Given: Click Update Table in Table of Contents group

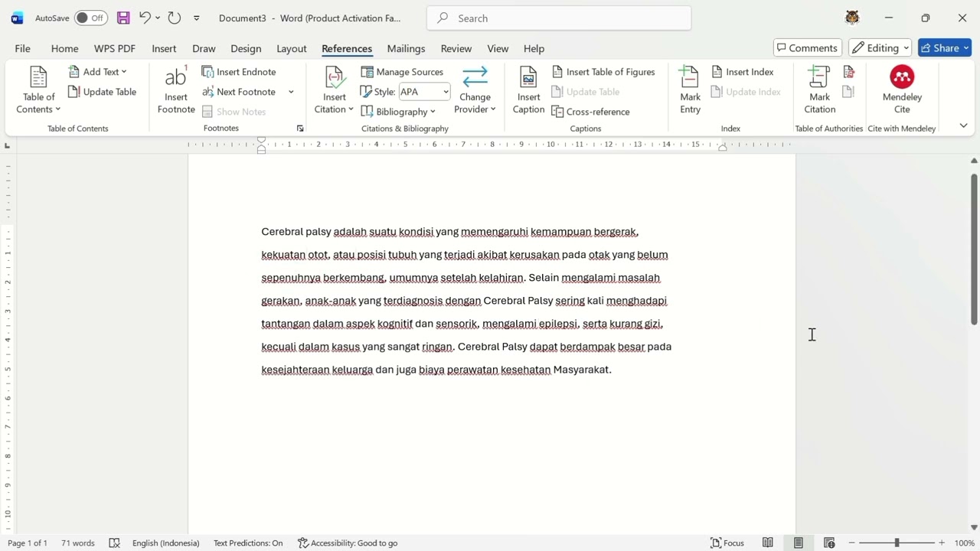Looking at the screenshot, I should pos(103,92).
